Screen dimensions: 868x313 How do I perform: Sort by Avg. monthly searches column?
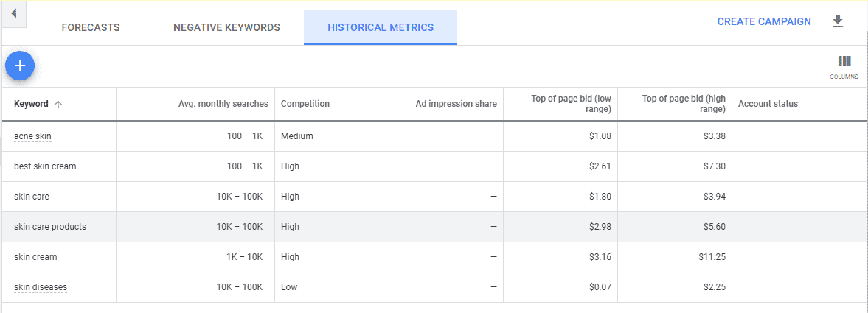pos(223,104)
